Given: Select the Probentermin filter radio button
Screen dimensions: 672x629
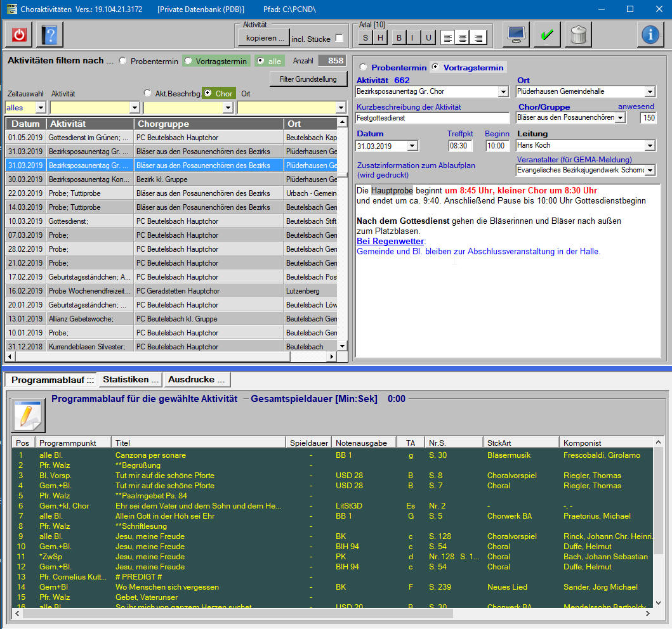Looking at the screenshot, I should click(x=123, y=61).
